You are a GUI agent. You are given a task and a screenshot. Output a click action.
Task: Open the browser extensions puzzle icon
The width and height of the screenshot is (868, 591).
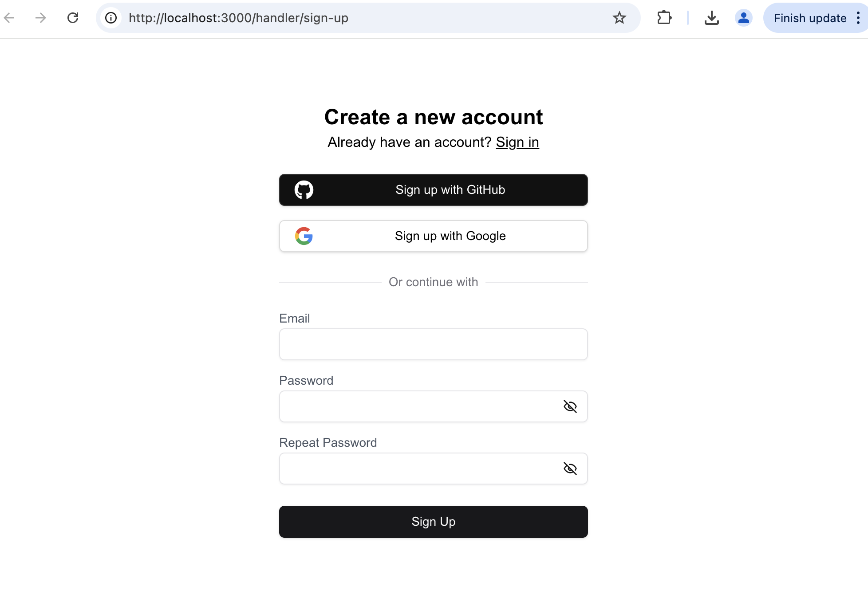tap(664, 18)
